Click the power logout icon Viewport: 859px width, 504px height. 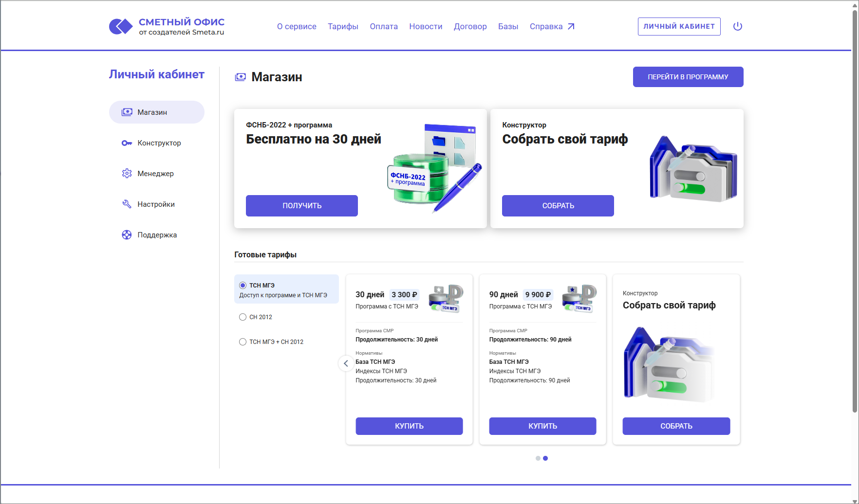737,26
